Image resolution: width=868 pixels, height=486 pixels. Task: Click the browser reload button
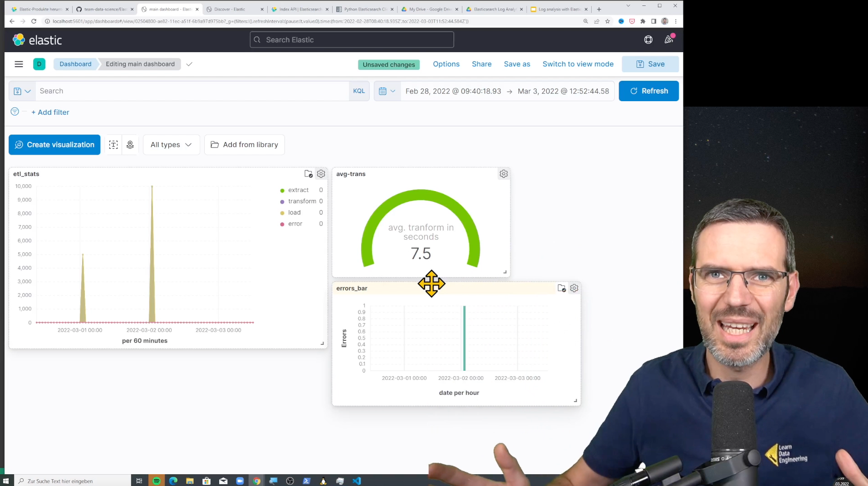point(34,21)
